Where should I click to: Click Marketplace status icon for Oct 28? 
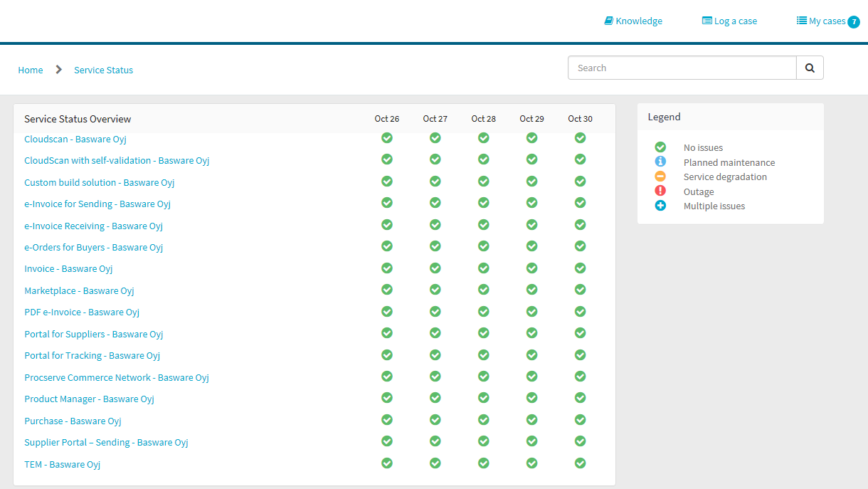[484, 290]
